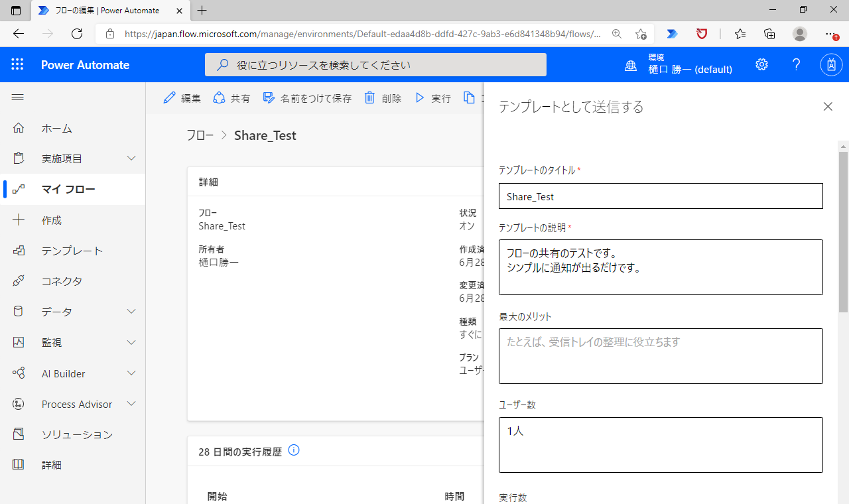Image resolution: width=849 pixels, height=504 pixels.
Task: Click the browser address bar URL
Action: (363, 34)
